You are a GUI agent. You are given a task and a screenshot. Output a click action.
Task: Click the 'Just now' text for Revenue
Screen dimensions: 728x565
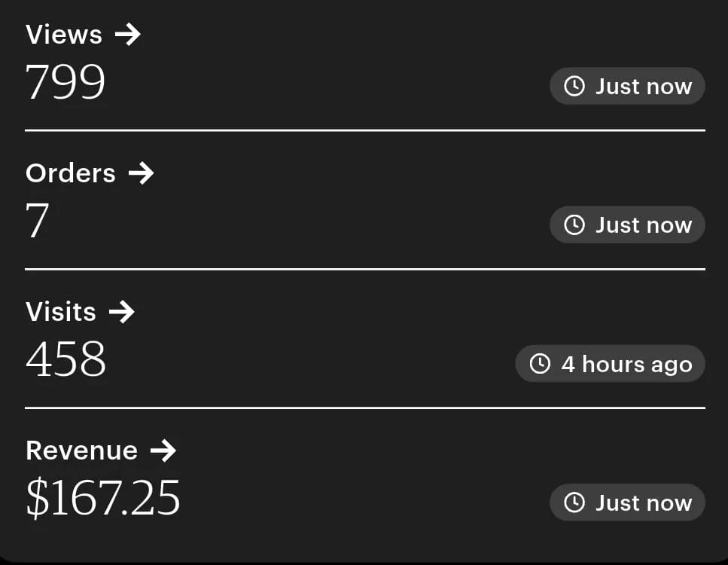click(x=644, y=502)
